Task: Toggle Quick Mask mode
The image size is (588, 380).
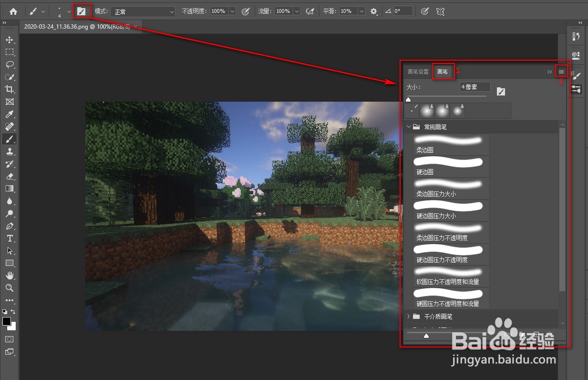Action: [9, 339]
